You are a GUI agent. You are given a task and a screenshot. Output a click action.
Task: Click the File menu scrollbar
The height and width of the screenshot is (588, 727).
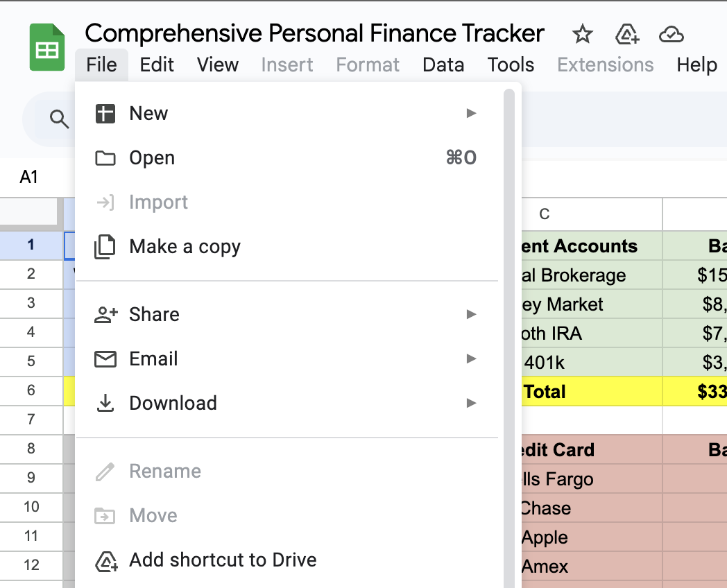(509, 338)
